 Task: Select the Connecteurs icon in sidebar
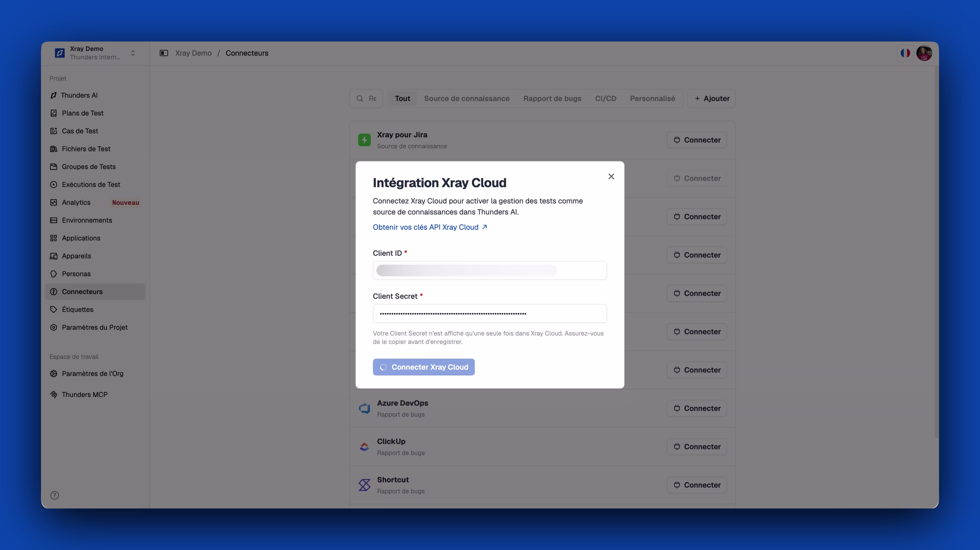[54, 292]
